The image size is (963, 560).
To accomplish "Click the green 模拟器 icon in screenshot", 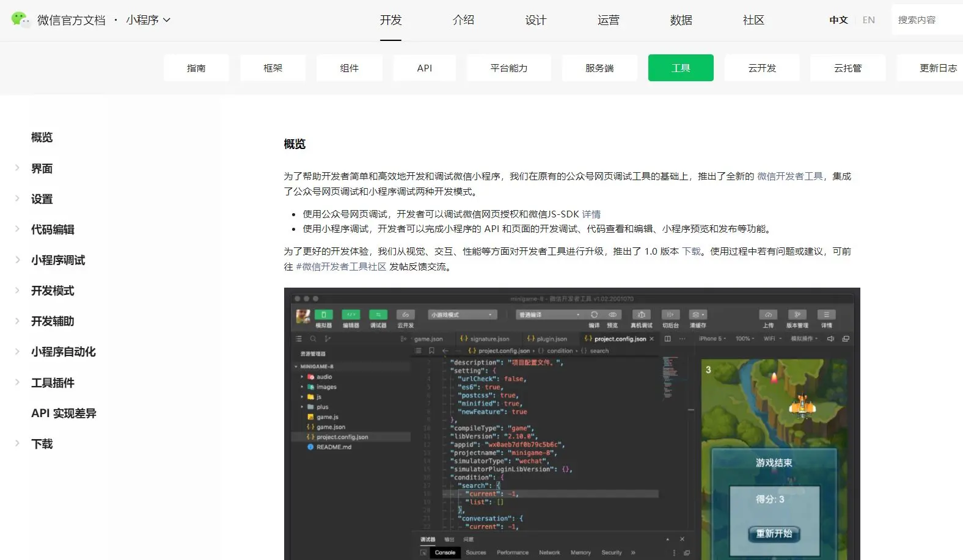I will (x=323, y=315).
